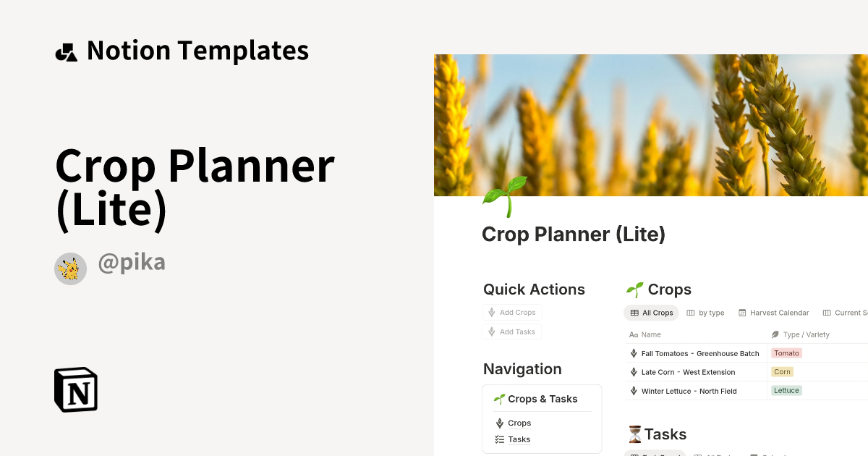This screenshot has width=868, height=456.
Task: Open the Crops page from Navigation
Action: 519,423
